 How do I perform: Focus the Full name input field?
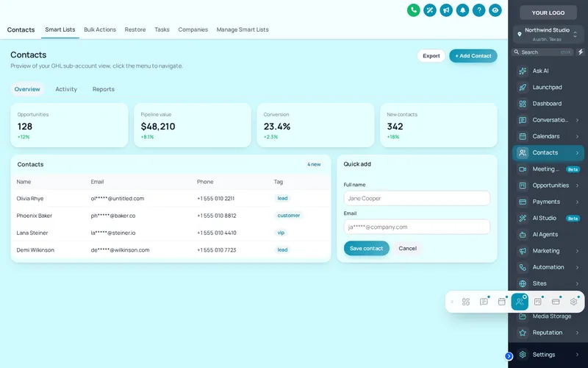[x=417, y=198]
